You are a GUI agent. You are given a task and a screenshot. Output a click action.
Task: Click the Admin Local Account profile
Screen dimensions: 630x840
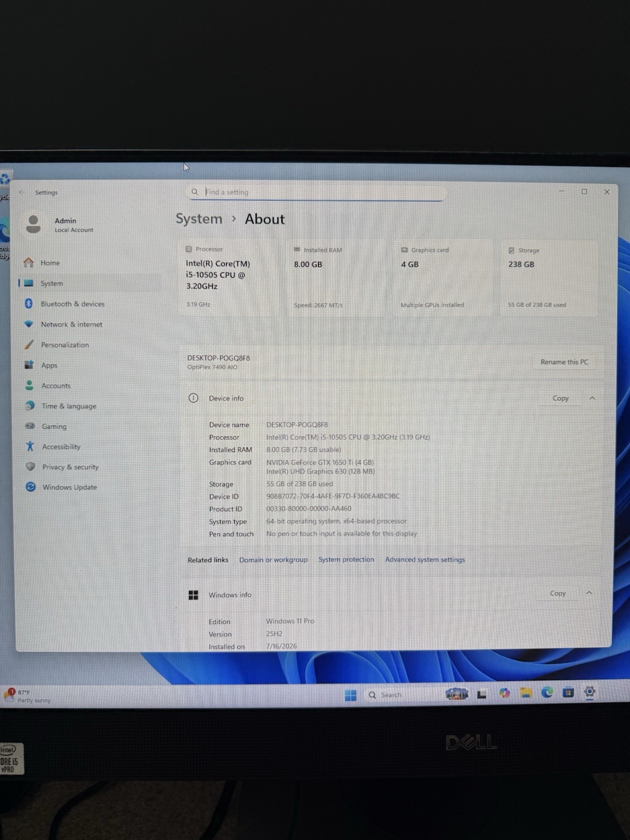tap(60, 225)
